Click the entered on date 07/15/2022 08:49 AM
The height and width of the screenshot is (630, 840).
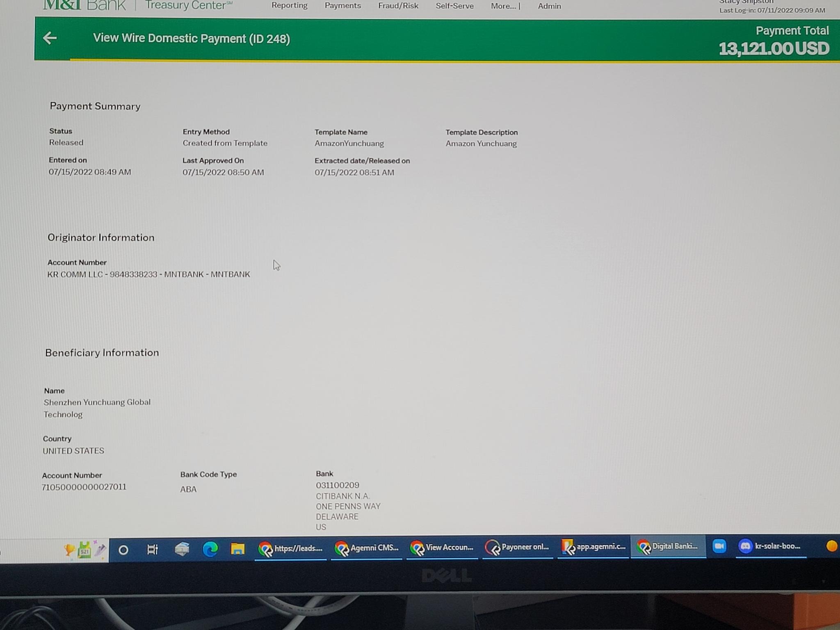pos(90,172)
